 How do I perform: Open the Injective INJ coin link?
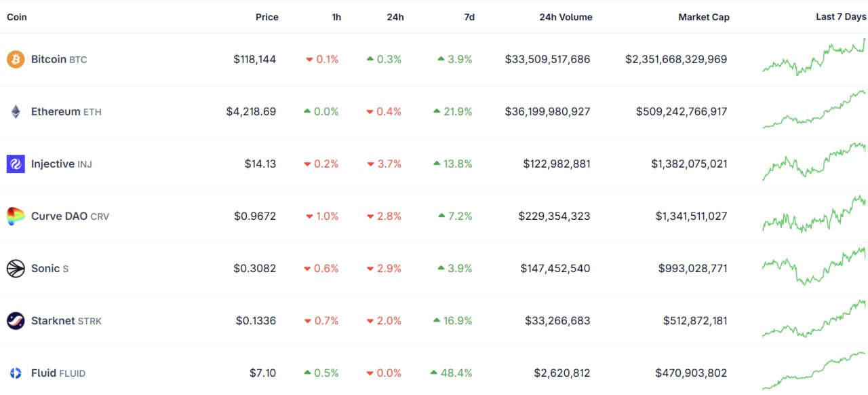[61, 164]
